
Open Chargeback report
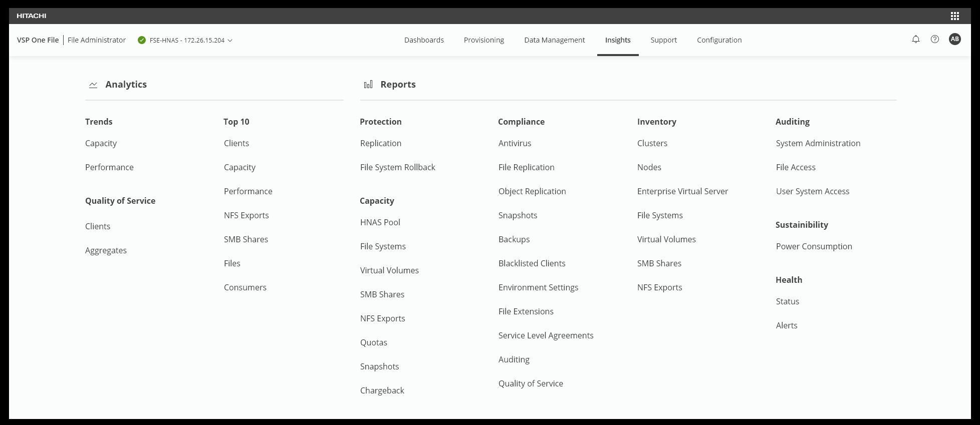382,390
